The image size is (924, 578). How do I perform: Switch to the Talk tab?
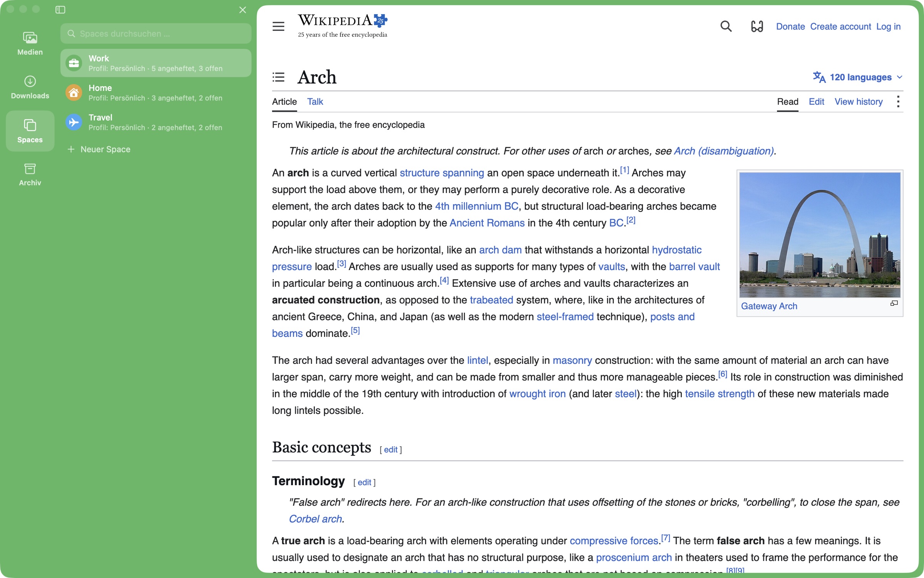tap(315, 102)
